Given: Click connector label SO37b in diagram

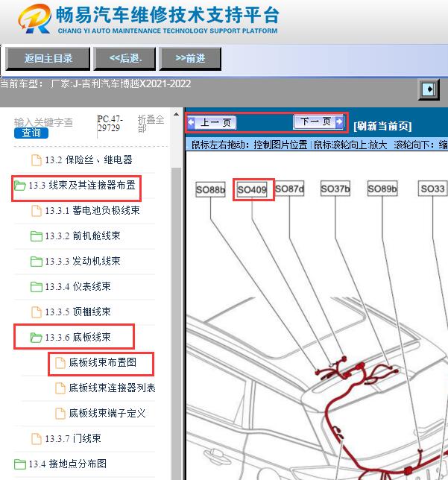Looking at the screenshot, I should tap(335, 189).
